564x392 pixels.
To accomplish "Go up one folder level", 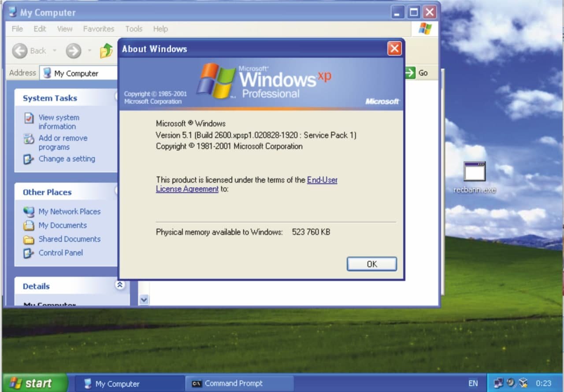I will click(106, 51).
